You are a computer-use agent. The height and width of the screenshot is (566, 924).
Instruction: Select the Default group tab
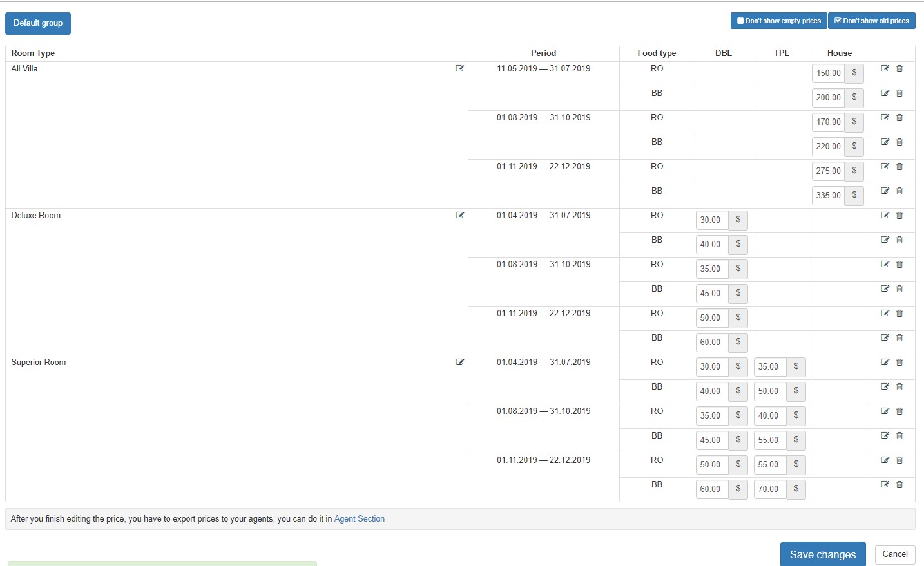tap(38, 23)
